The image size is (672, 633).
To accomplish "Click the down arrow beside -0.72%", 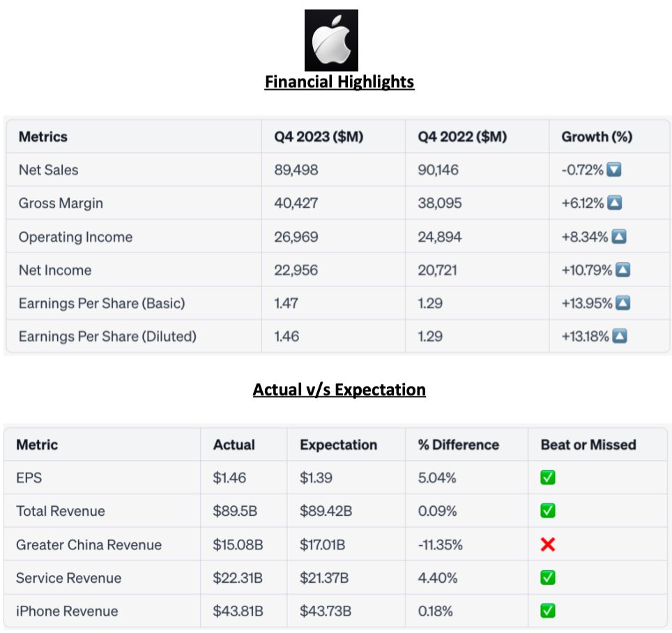I will click(613, 170).
